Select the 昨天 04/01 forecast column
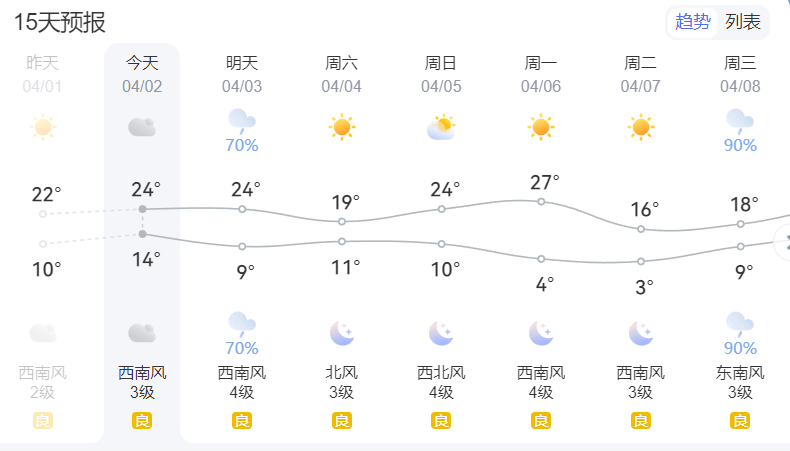This screenshot has height=451, width=790. tap(43, 74)
